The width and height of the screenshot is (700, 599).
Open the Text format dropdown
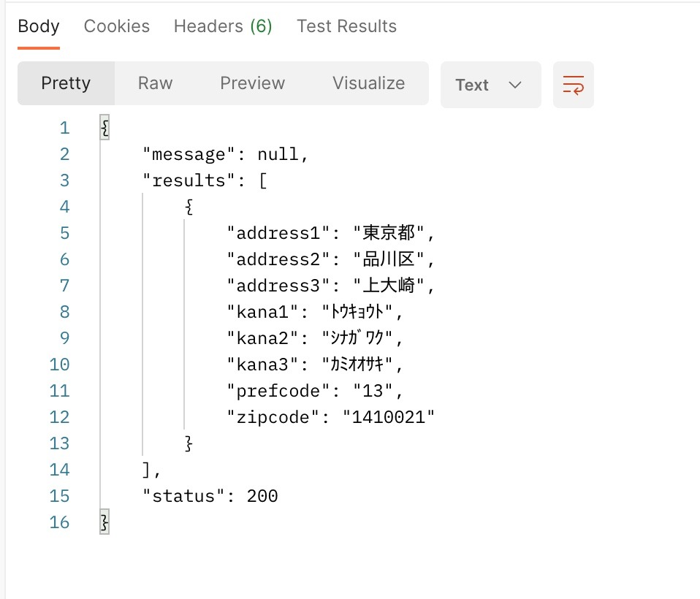490,85
